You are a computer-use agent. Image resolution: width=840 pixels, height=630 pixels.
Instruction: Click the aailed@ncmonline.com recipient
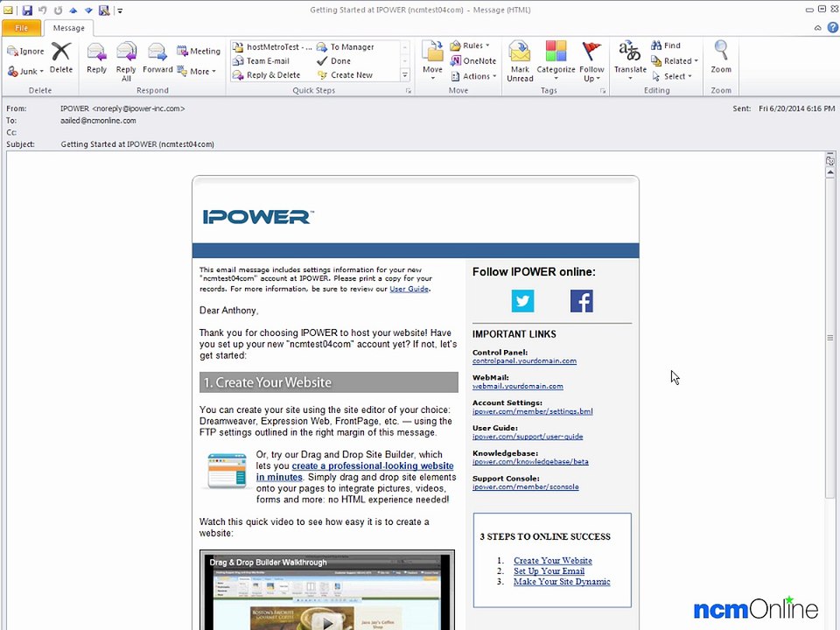[x=98, y=121]
